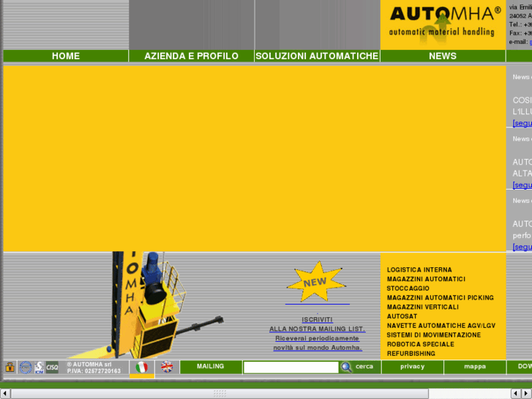Viewport: 532px width, 399px height.
Task: Click scroll-left arrow on horizontal scrollbar
Action: [x=4, y=394]
